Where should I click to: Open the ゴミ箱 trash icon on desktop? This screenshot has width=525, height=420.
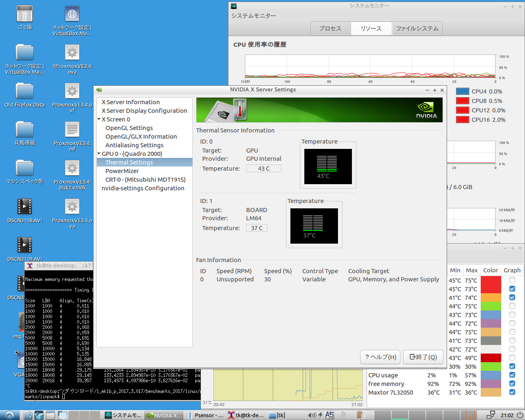tap(25, 14)
